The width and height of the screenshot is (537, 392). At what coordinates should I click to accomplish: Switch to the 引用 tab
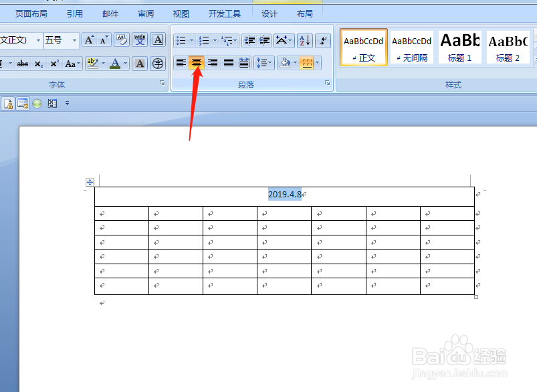click(75, 13)
